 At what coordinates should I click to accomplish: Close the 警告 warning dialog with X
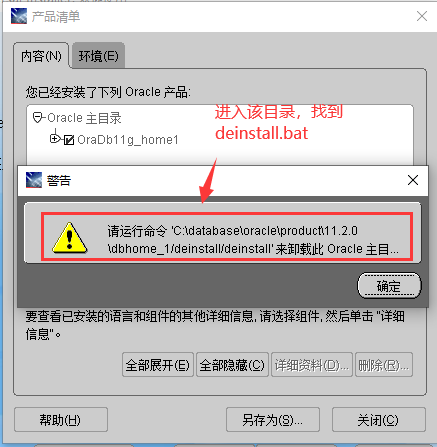413,180
